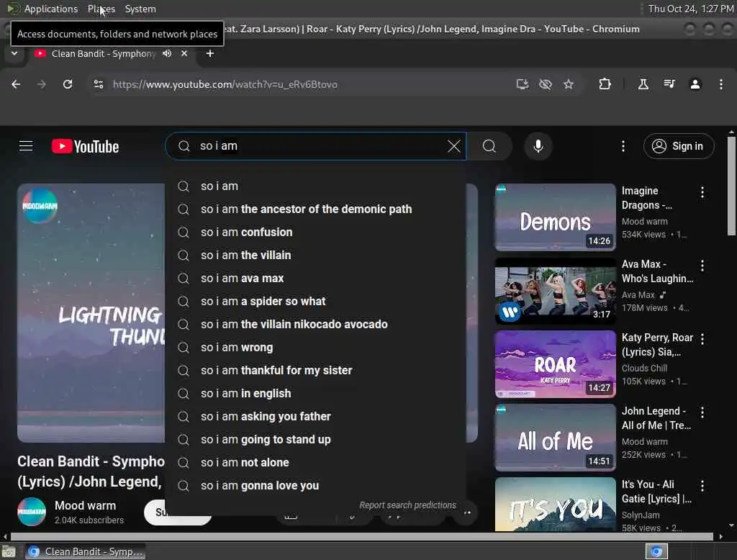Pick "so i am going to stand up"
The image size is (737, 560).
(315, 440)
